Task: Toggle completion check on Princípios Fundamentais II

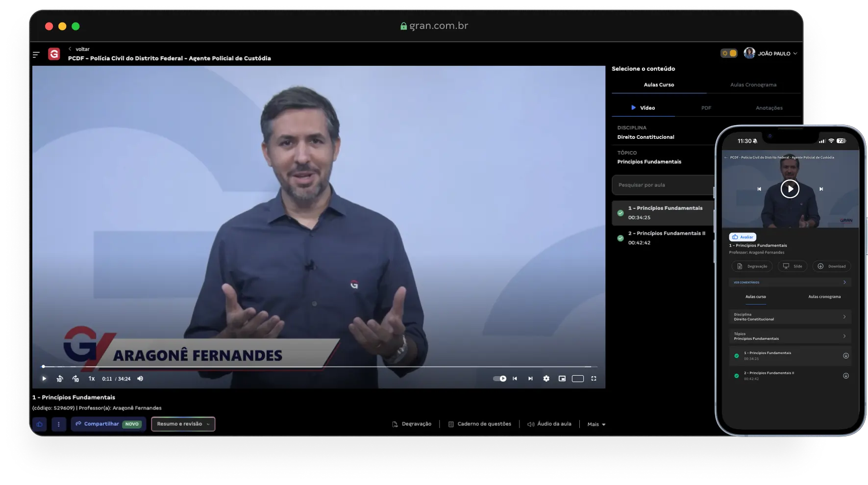Action: pos(620,238)
